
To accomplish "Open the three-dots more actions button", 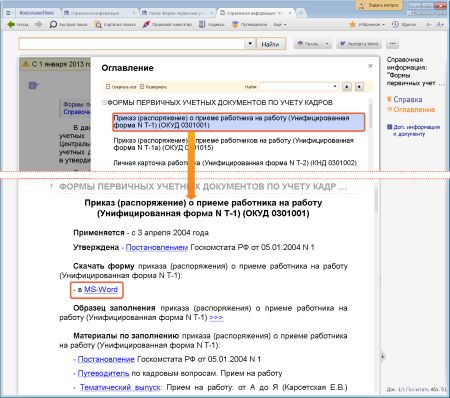I will pos(392,44).
